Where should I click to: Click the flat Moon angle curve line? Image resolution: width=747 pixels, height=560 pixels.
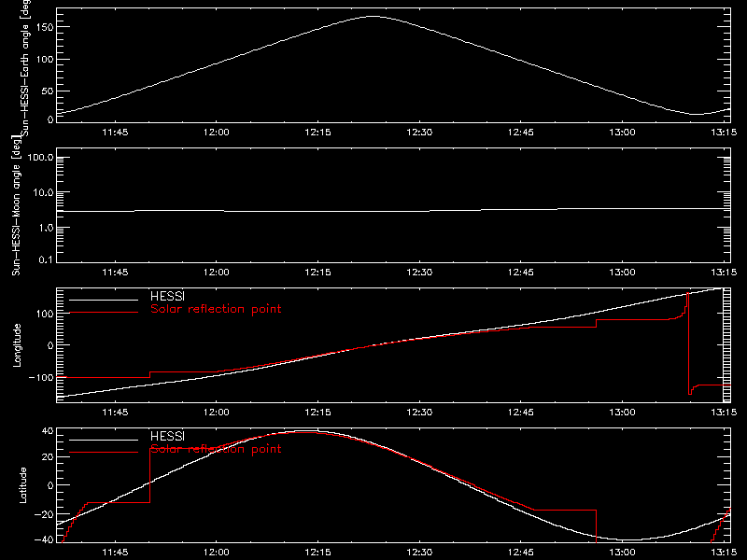click(x=393, y=211)
